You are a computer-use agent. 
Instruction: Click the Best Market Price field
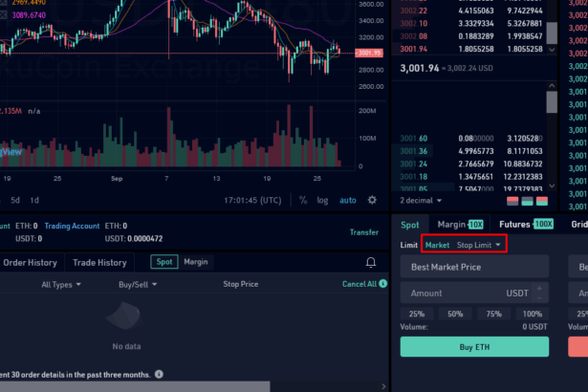coord(474,267)
